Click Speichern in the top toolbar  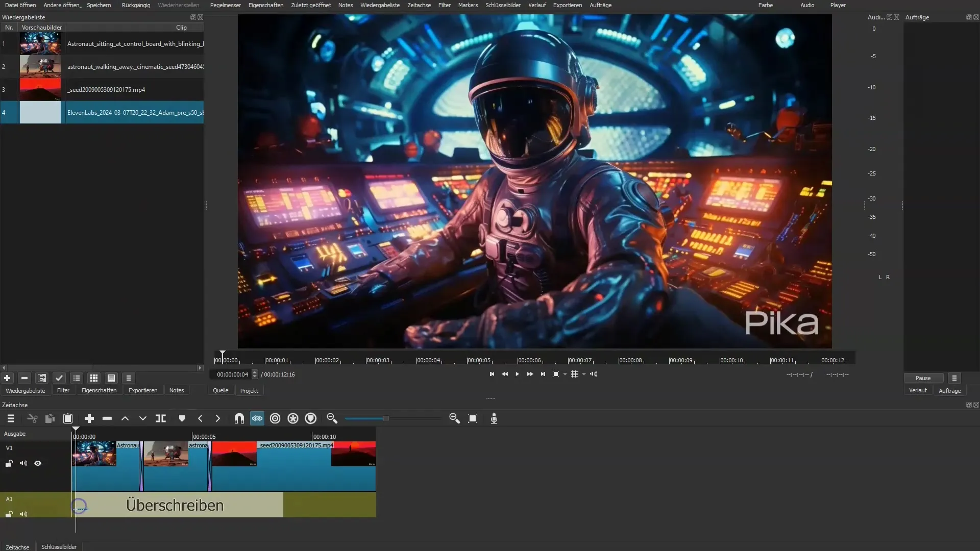tap(99, 5)
